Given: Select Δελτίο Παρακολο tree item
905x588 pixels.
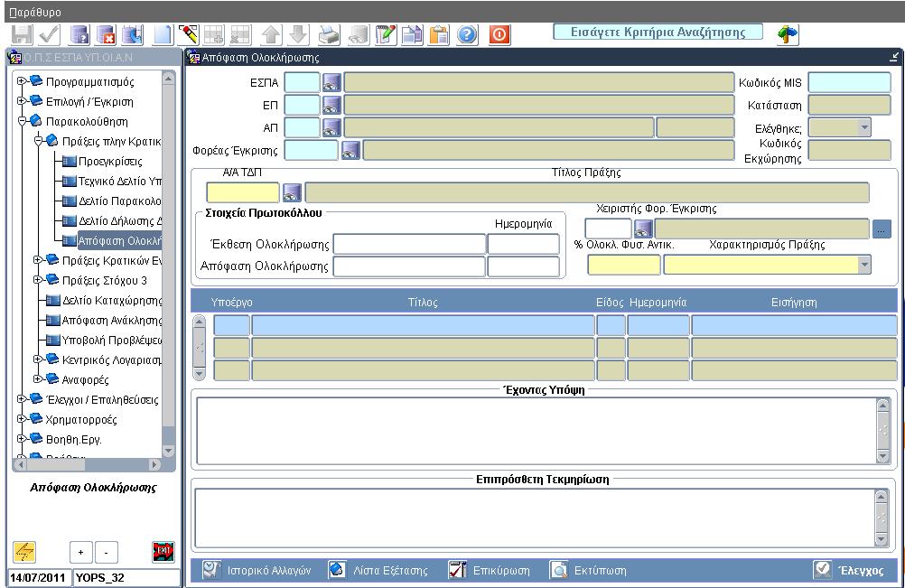Looking at the screenshot, I should point(120,201).
